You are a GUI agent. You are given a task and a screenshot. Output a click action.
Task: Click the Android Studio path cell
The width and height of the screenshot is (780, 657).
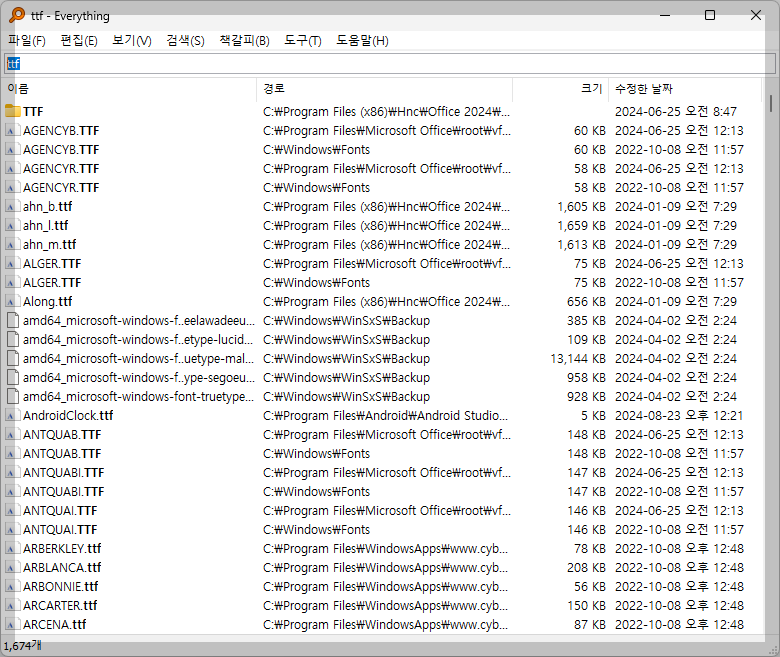(386, 415)
